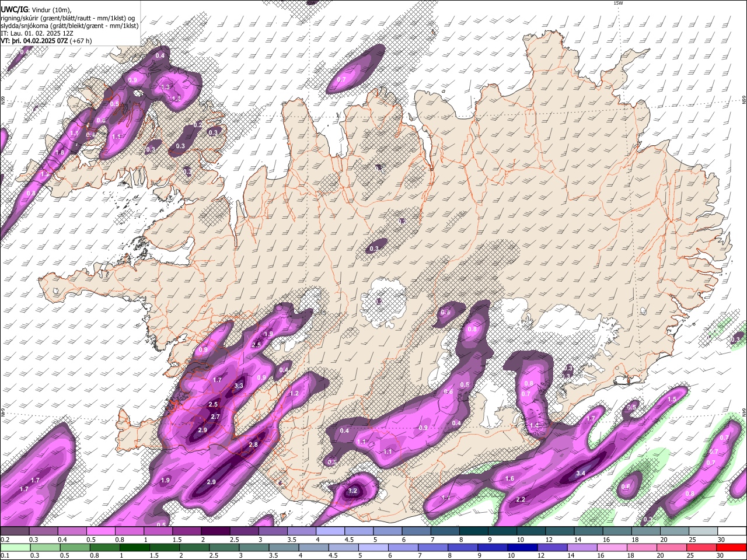The width and height of the screenshot is (747, 560).
Task: Select the dusky purple 0.2 legend swatch
Action: pyautogui.click(x=15, y=531)
